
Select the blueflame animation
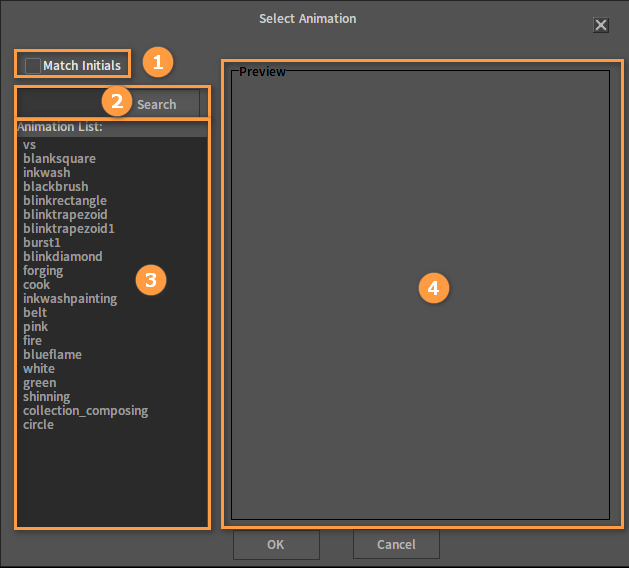53,355
